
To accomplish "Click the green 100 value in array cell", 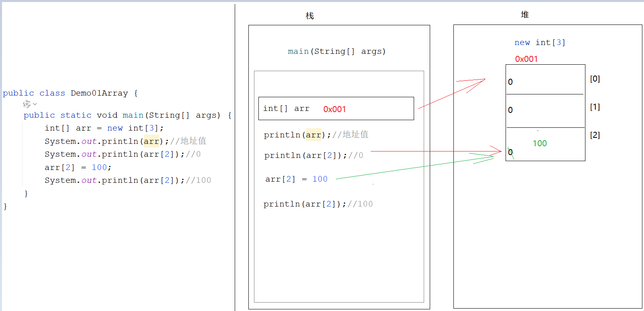I will (x=539, y=143).
